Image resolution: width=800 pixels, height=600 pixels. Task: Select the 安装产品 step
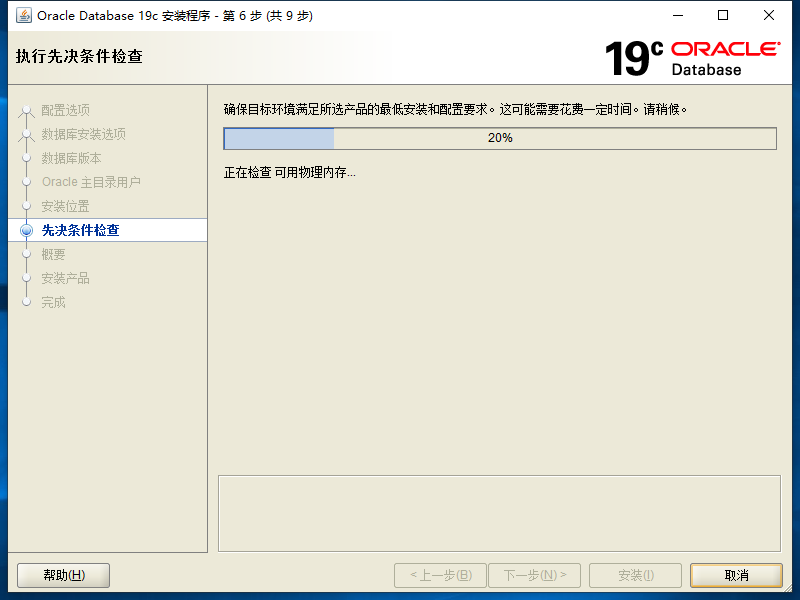pos(65,278)
